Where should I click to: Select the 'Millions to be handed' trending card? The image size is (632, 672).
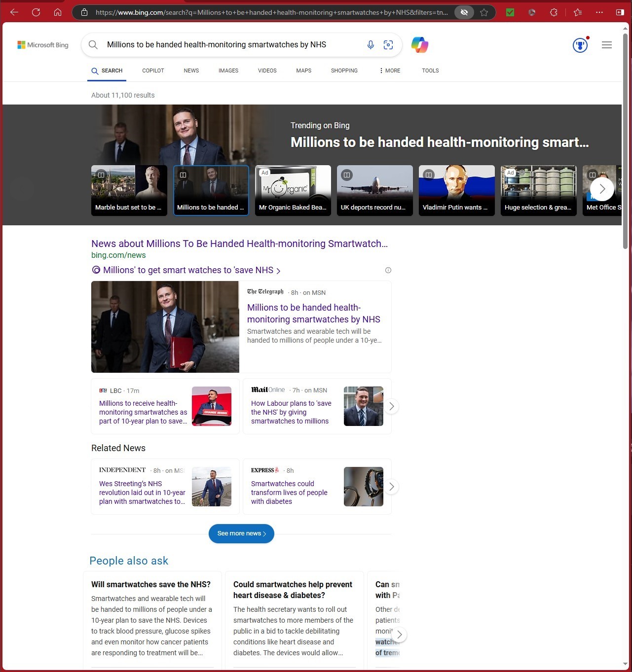click(211, 190)
